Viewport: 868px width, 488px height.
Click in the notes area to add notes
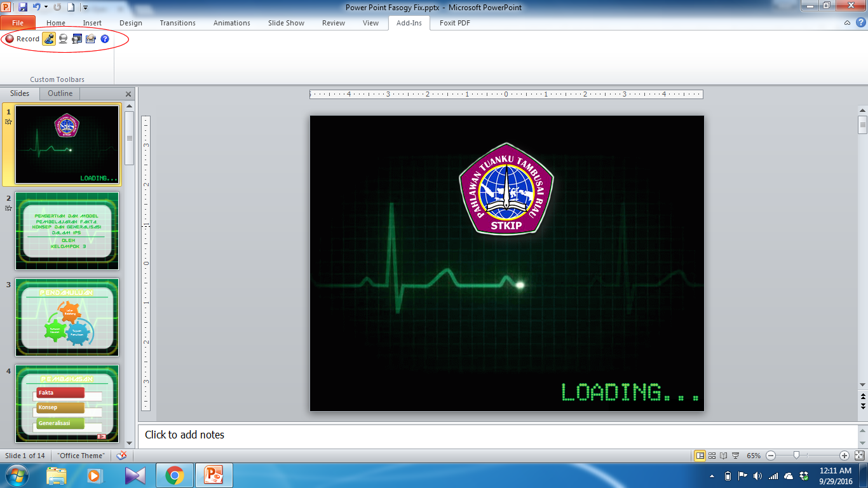click(498, 435)
